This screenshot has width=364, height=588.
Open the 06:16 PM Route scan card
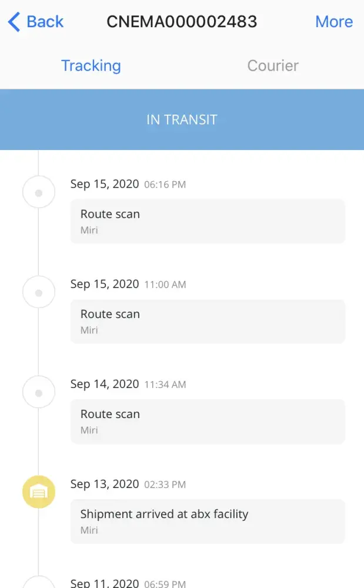[208, 221]
